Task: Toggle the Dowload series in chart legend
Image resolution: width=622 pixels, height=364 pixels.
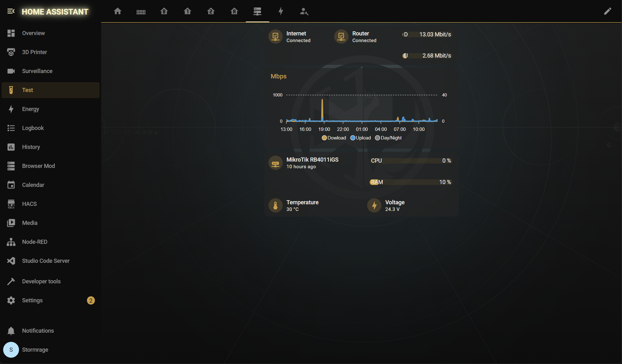Action: 334,138
